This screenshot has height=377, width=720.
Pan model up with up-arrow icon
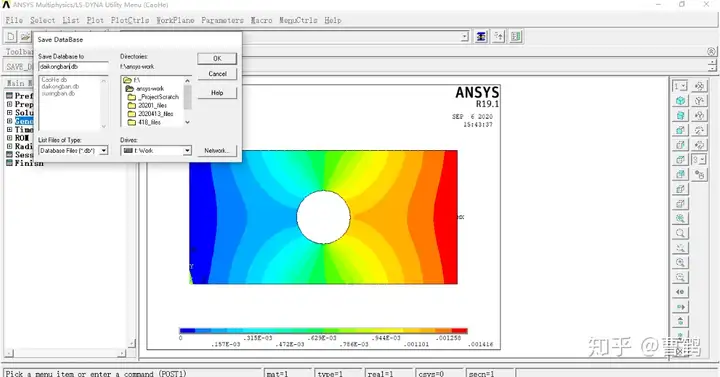(x=681, y=321)
